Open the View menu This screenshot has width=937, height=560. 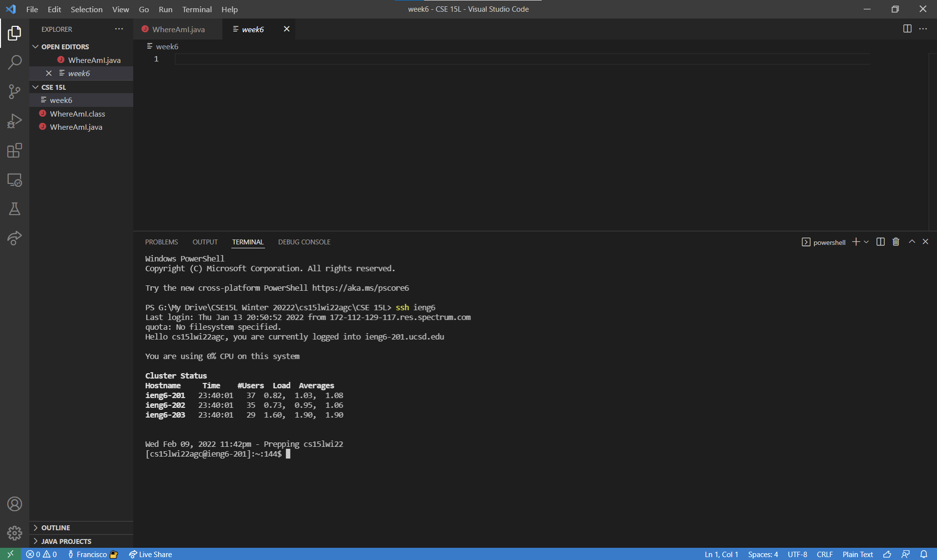pyautogui.click(x=121, y=9)
